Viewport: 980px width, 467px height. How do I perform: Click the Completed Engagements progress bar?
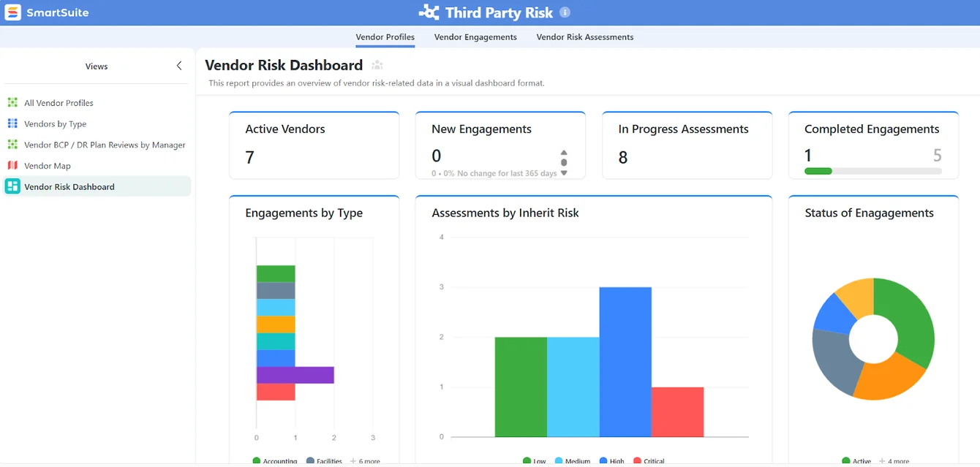[873, 171]
